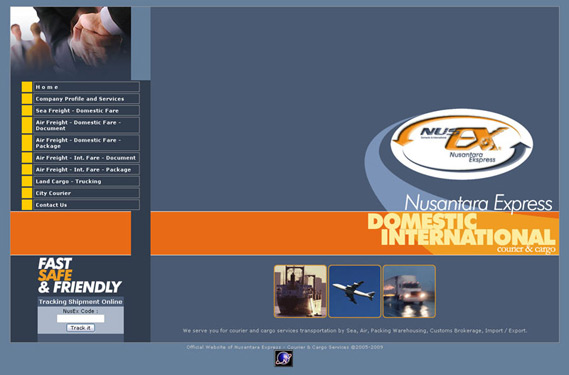Click the NusEx oval logo

tap(462, 144)
